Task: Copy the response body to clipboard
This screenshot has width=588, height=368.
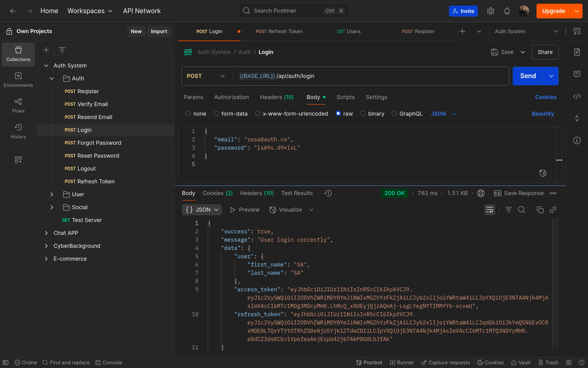Action: click(540, 210)
